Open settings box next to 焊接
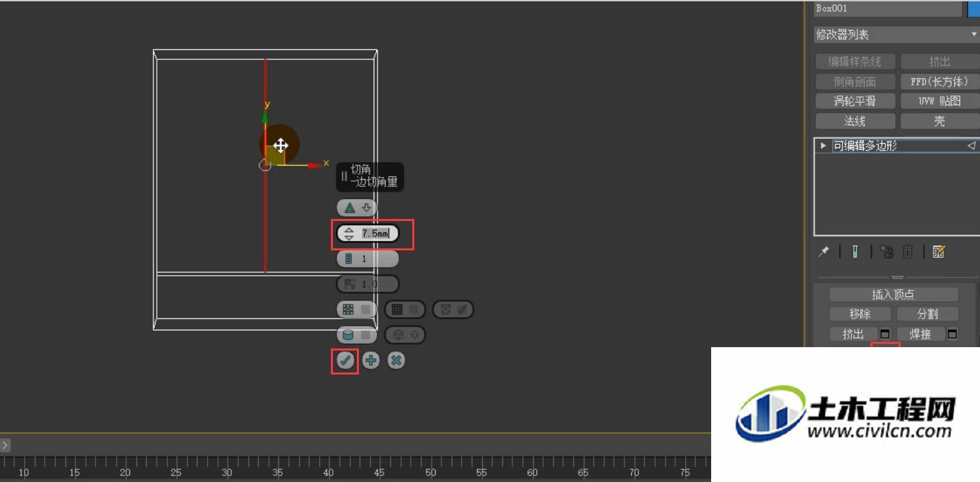 tap(953, 334)
